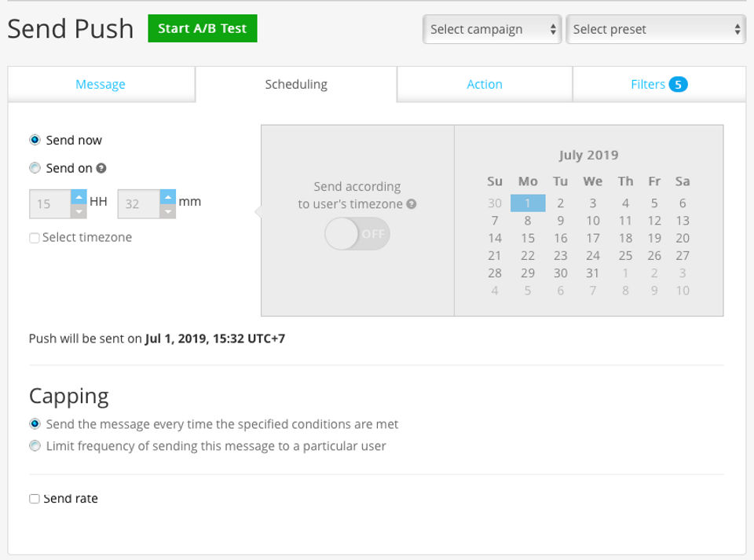Check the Send rate checkbox
This screenshot has height=560, width=754.
click(x=35, y=499)
